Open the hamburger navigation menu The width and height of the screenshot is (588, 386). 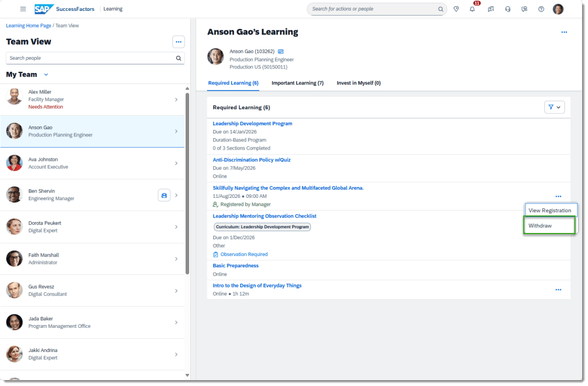(x=23, y=9)
